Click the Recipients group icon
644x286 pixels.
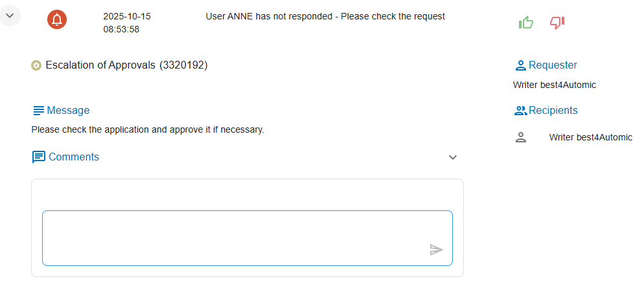point(520,111)
